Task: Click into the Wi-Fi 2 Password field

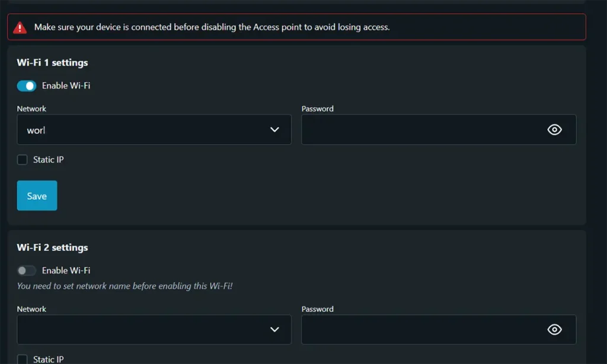Action: click(421, 330)
